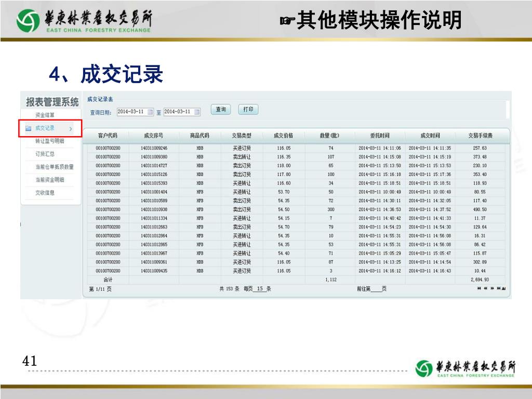Go to the next page of records
This screenshot has width=532, height=399.
coord(492,289)
